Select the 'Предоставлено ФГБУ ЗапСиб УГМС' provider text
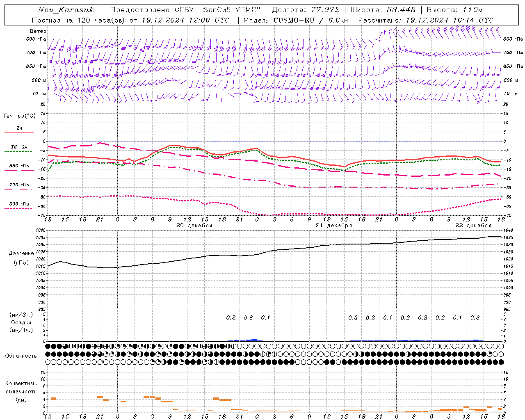 pyautogui.click(x=185, y=9)
